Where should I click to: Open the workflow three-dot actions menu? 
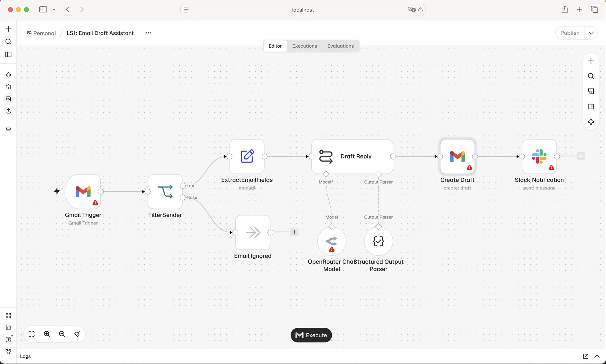pos(148,33)
